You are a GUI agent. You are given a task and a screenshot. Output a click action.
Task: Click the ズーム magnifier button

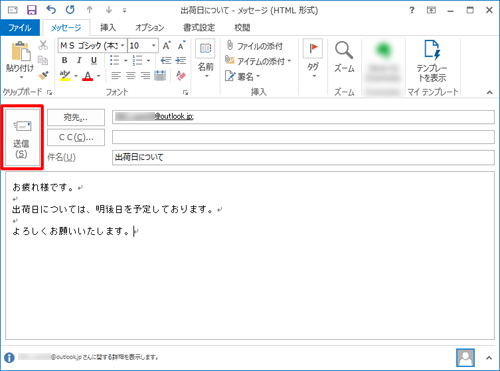coord(344,57)
